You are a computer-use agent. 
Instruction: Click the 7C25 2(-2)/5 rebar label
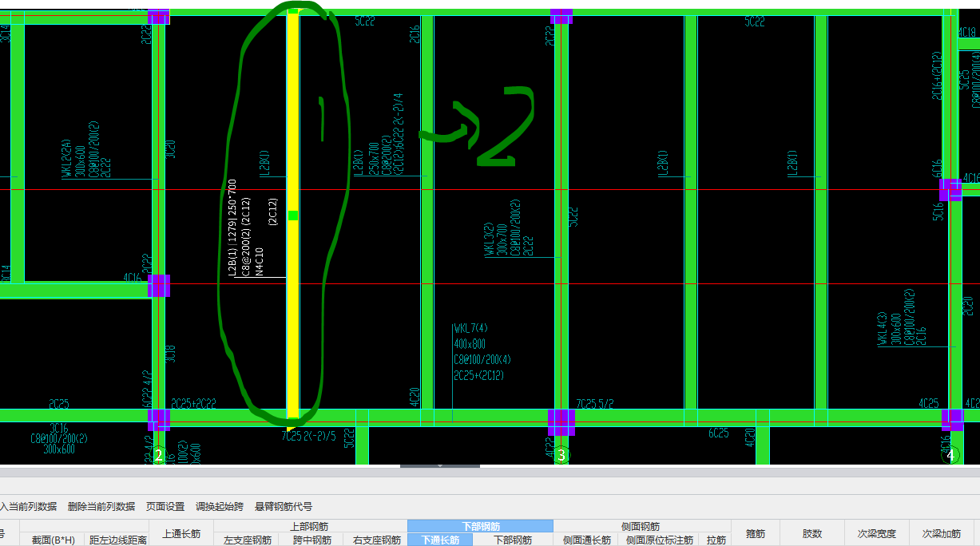click(309, 437)
